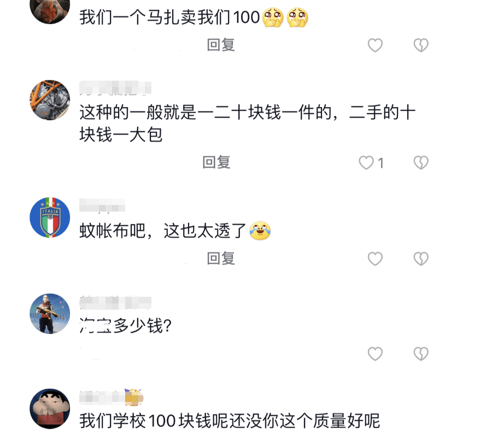Screen dimensions: 504x439
Task: Open the Crayon Shin-chan avatar profile
Action: (50, 409)
